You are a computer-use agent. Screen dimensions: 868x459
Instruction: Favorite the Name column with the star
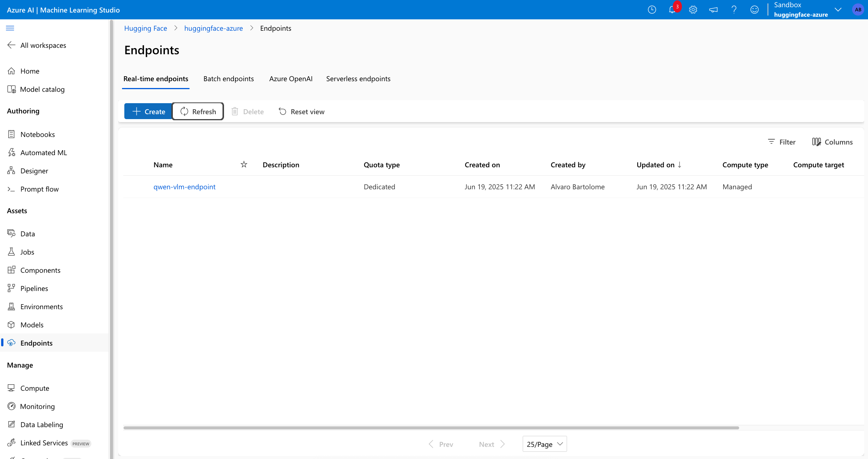244,164
